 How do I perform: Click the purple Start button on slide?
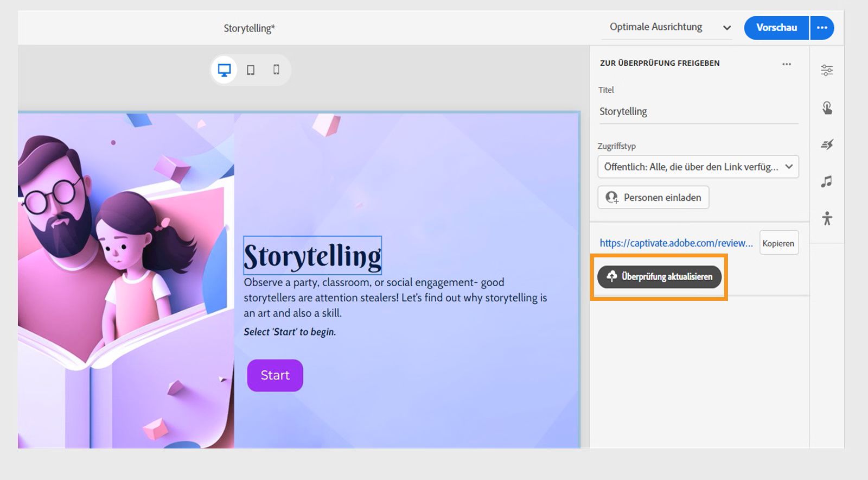[x=275, y=375]
